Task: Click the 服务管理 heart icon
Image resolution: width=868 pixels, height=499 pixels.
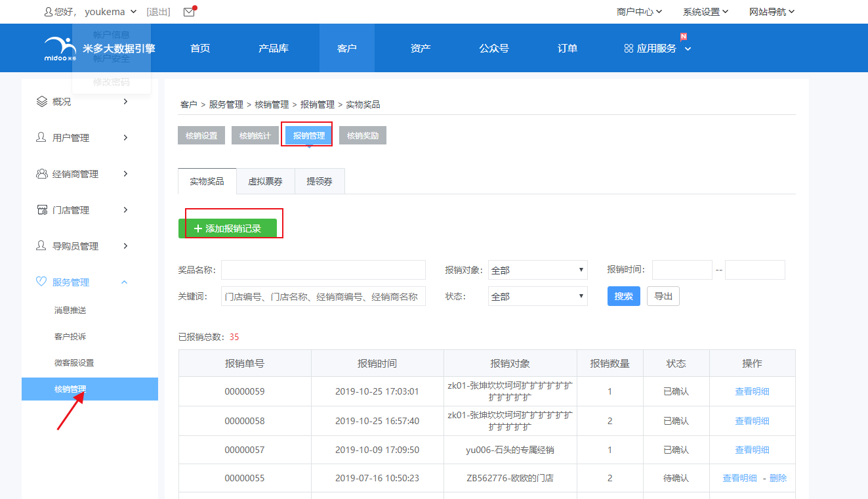Action: pos(41,282)
